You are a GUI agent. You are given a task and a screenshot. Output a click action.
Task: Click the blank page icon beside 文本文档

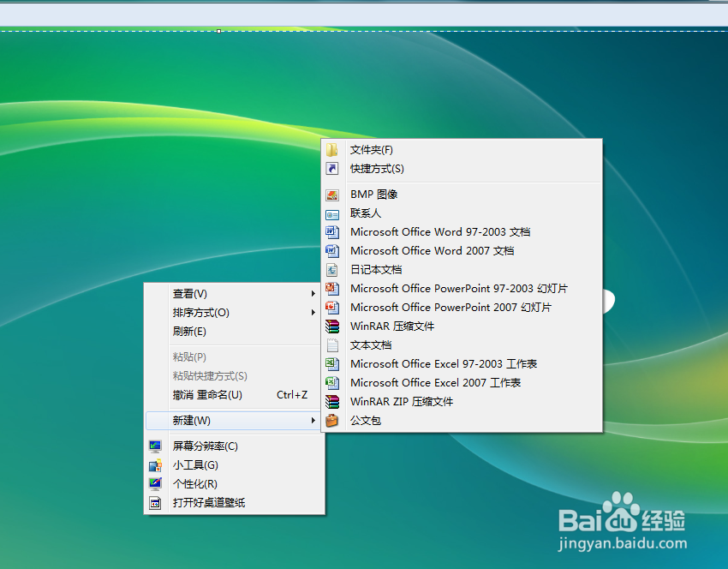pos(332,345)
